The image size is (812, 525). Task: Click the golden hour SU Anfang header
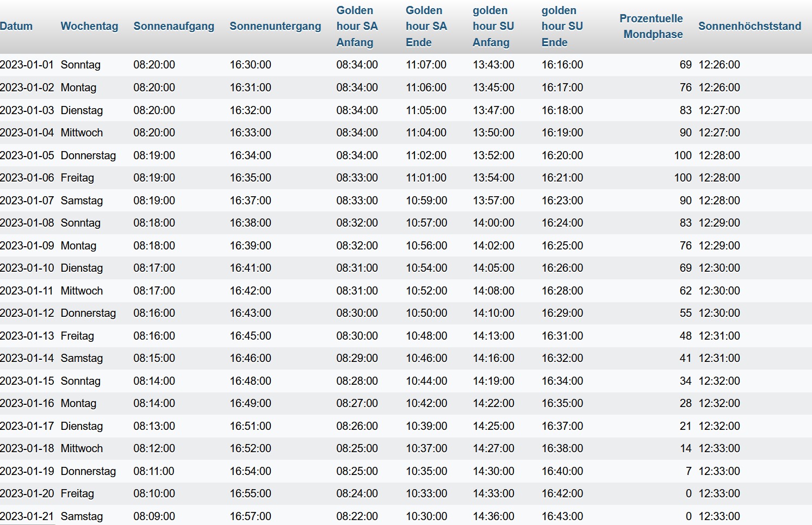pos(493,26)
